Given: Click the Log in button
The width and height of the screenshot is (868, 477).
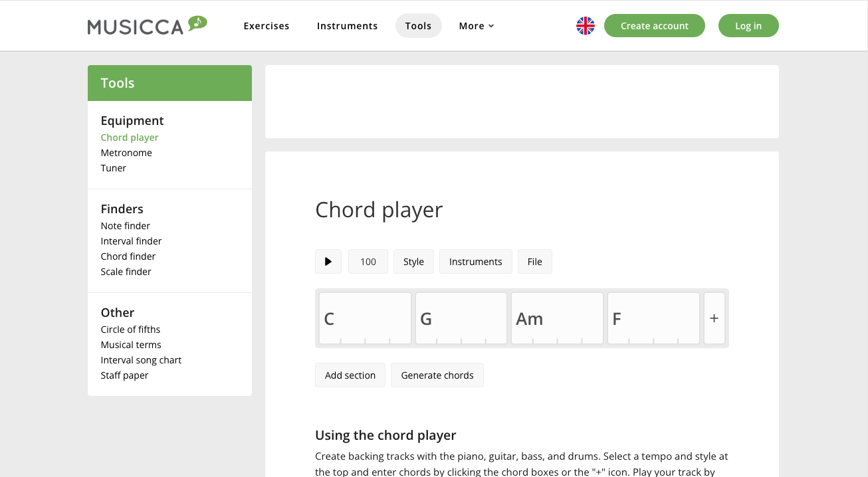Looking at the screenshot, I should coord(748,26).
